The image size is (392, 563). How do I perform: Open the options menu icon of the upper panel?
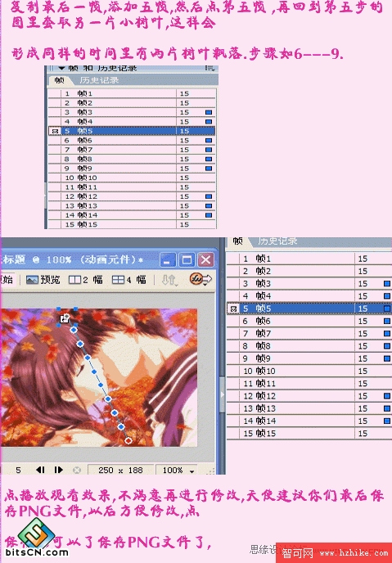click(x=210, y=68)
